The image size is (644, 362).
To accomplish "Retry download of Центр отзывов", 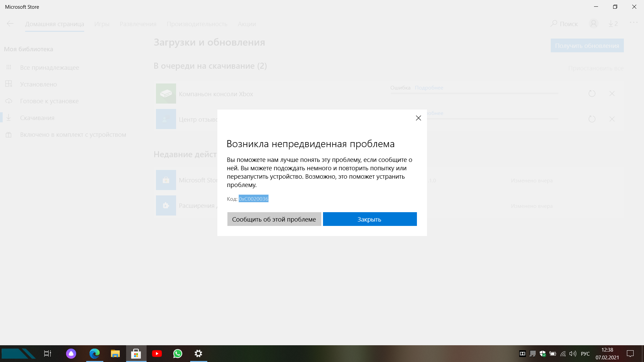I will click(x=592, y=119).
